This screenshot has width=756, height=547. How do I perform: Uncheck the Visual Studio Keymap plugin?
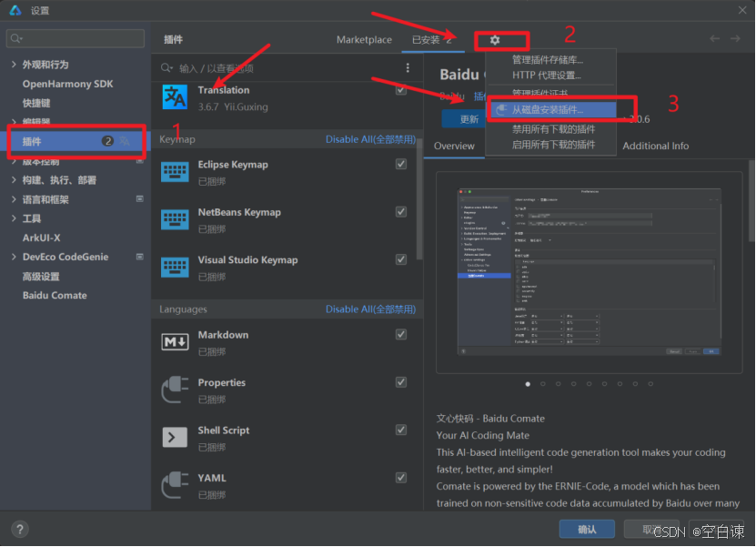(x=401, y=259)
